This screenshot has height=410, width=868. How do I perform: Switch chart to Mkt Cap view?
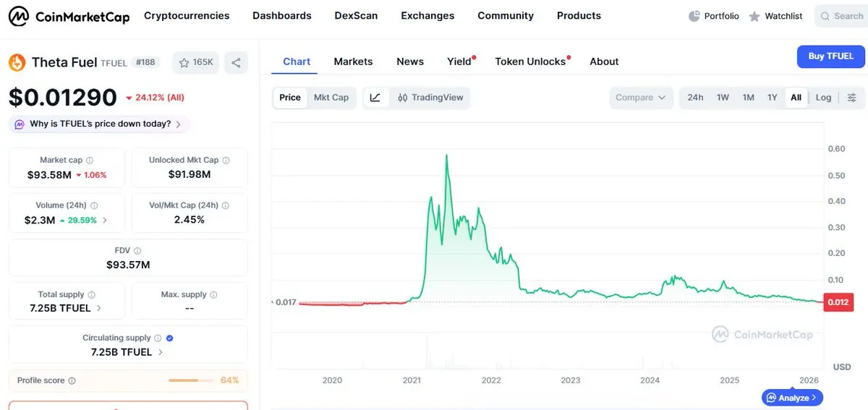[x=331, y=98]
